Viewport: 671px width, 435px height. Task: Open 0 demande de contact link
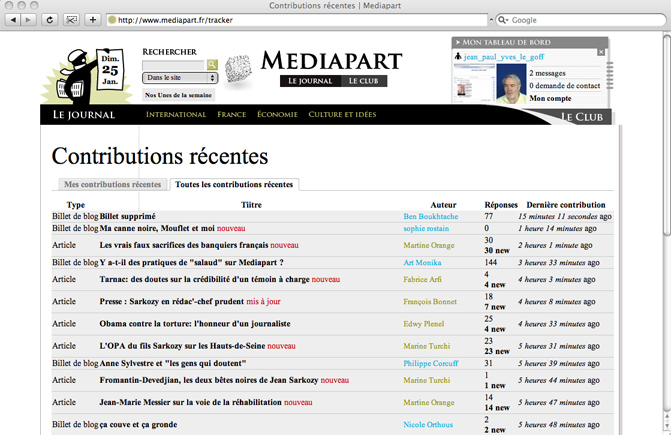(x=564, y=86)
